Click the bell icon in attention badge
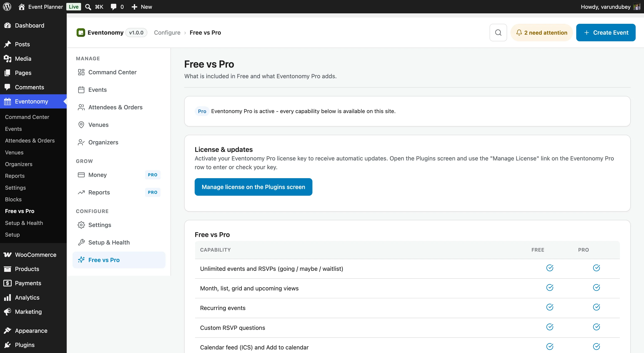 click(519, 33)
